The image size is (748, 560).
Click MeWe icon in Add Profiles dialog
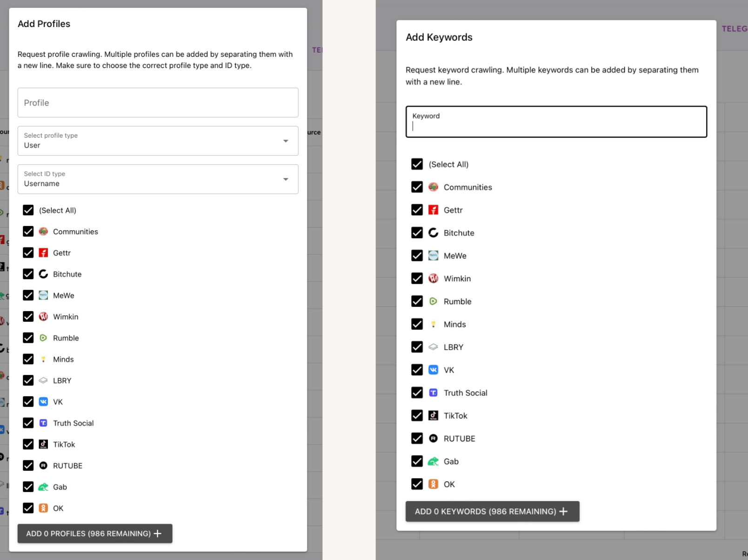(x=43, y=295)
